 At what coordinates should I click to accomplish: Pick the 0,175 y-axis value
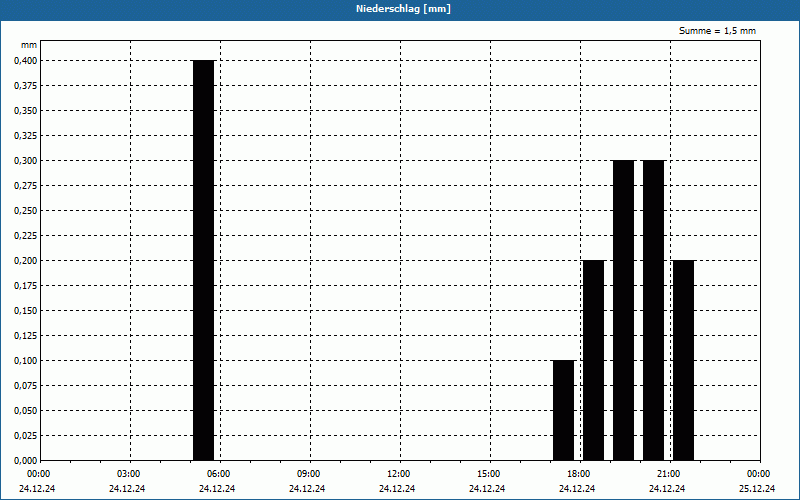click(26, 286)
